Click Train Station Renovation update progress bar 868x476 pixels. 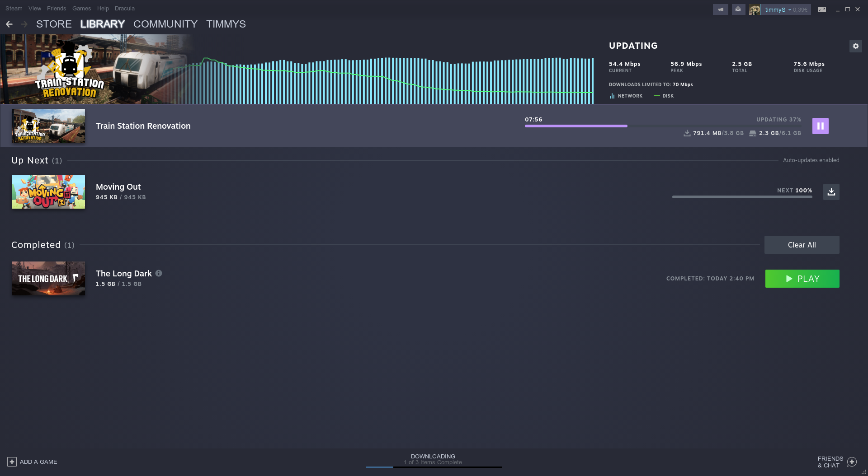pyautogui.click(x=663, y=126)
